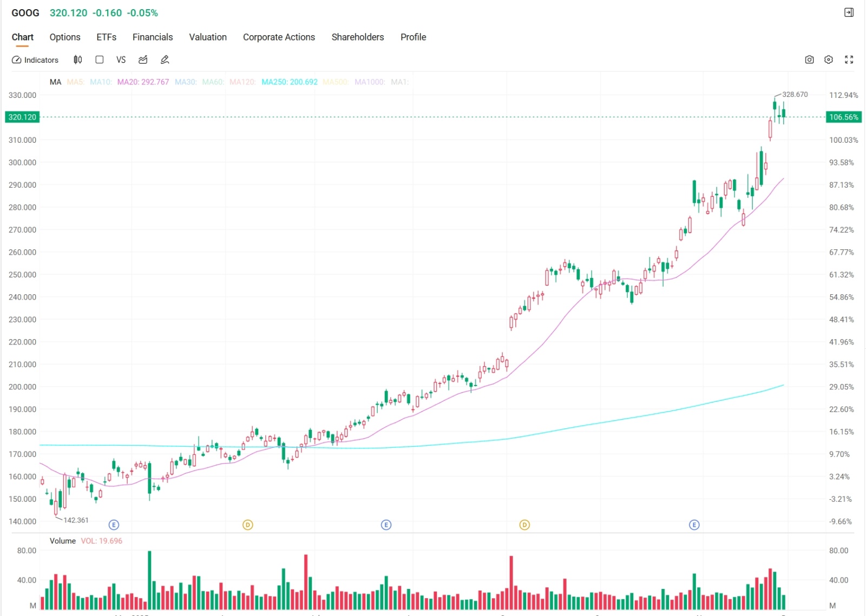This screenshot has height=616, width=866.
Task: Click the first earnings E marker
Action: [114, 525]
